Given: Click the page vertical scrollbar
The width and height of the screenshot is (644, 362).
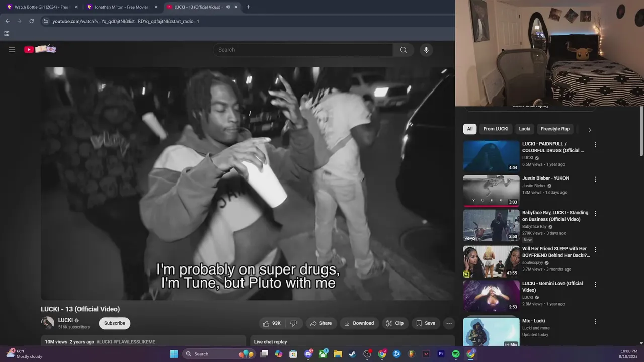Looking at the screenshot, I should pos(641,132).
